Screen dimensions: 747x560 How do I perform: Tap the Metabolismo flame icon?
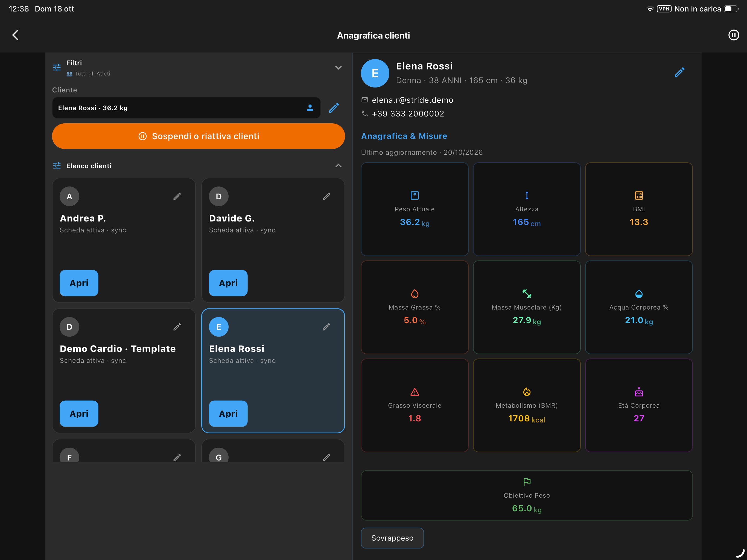coord(526,392)
